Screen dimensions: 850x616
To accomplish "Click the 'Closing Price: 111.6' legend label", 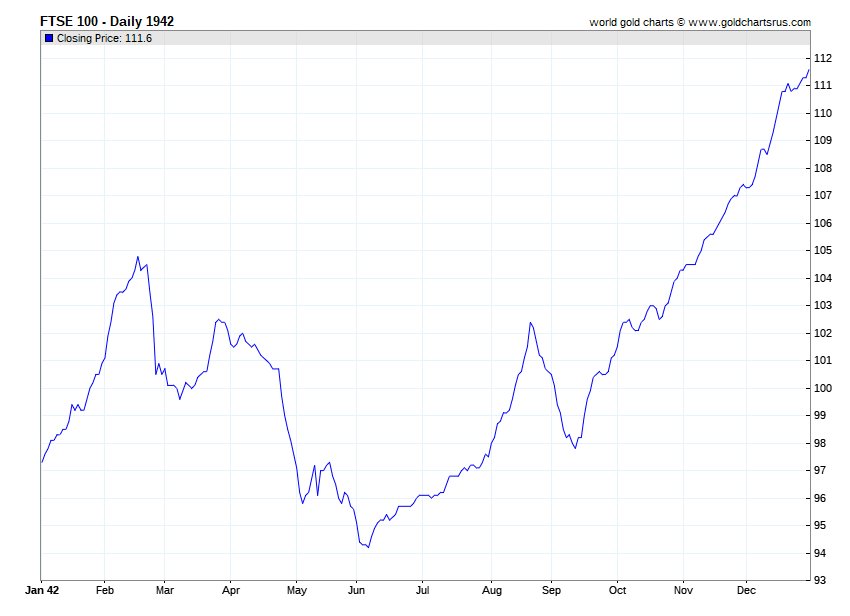I will tap(104, 38).
